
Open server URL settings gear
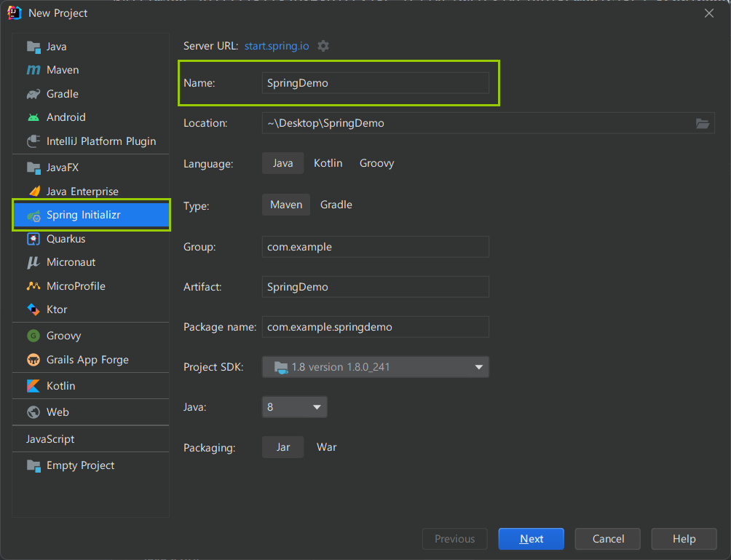click(x=323, y=46)
